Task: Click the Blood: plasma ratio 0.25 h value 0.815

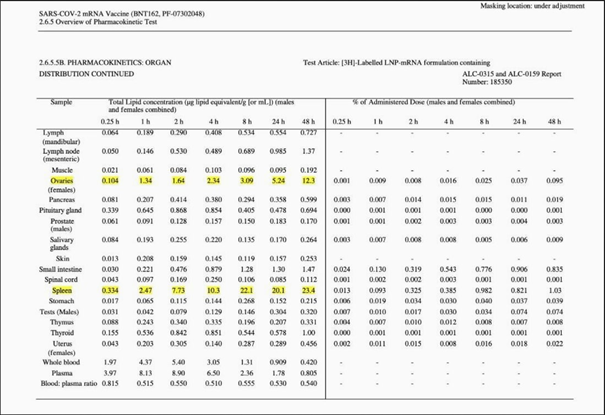Action: point(110,383)
